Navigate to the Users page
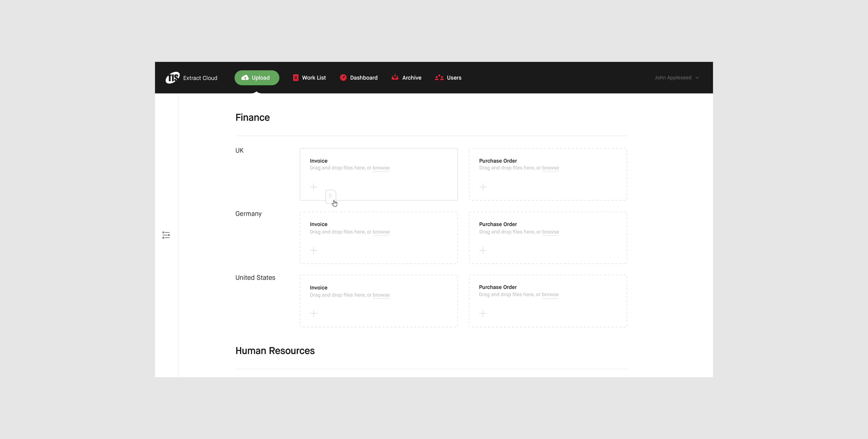868x439 pixels. click(x=448, y=77)
